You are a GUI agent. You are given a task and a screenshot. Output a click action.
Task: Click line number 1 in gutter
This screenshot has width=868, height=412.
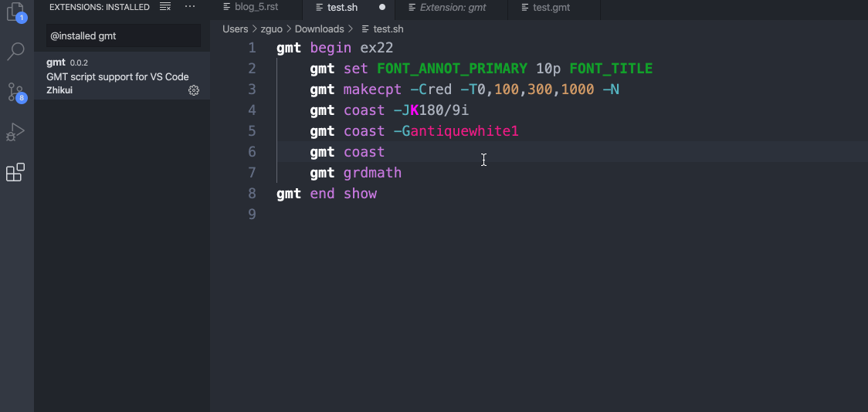pyautogui.click(x=252, y=48)
